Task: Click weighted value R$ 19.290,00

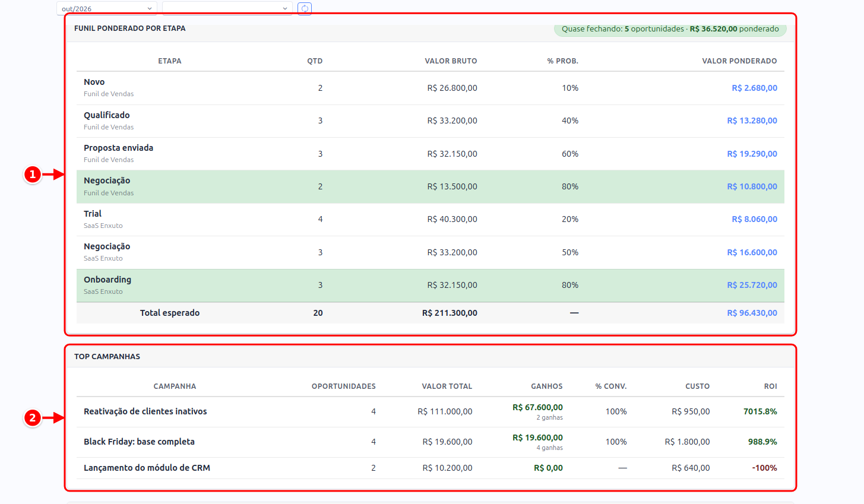Action: 752,154
